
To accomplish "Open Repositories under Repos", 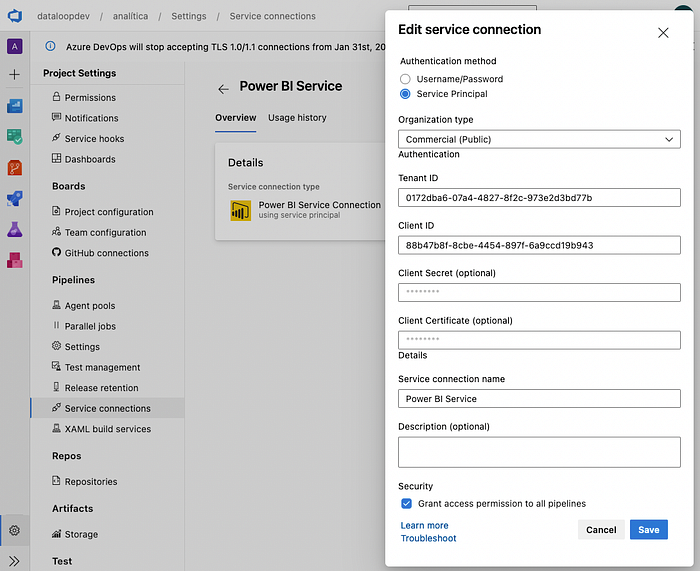I will pyautogui.click(x=91, y=481).
